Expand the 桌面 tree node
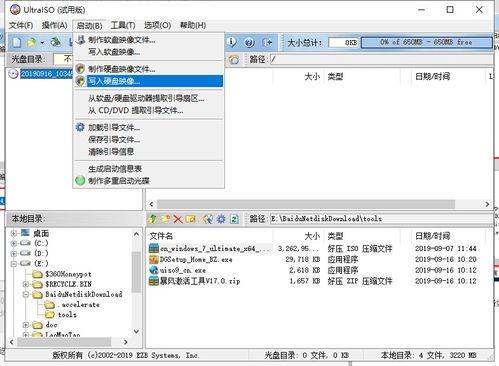Image resolution: width=499 pixels, height=366 pixels. [14, 233]
